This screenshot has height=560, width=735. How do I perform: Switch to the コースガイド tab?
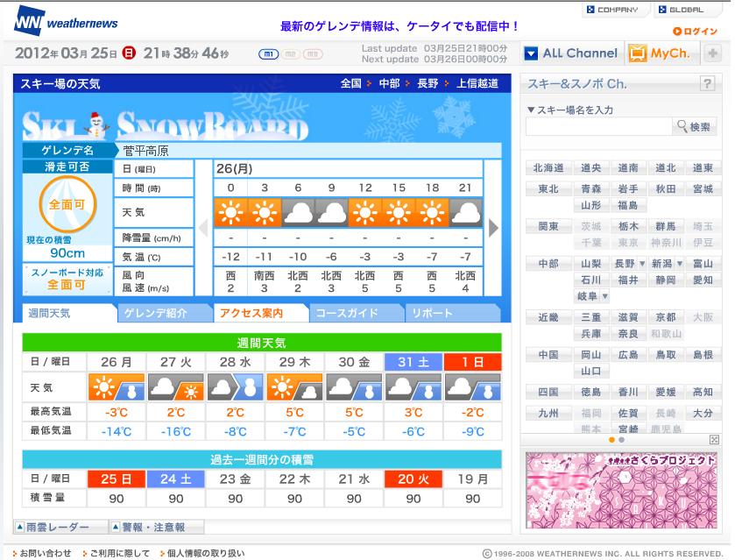click(356, 313)
